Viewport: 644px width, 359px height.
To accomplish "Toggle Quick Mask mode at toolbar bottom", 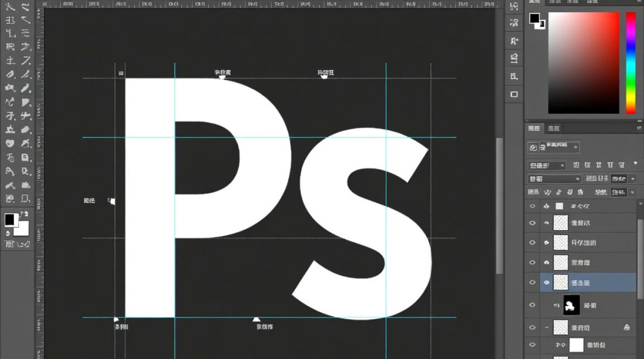I will (10, 244).
